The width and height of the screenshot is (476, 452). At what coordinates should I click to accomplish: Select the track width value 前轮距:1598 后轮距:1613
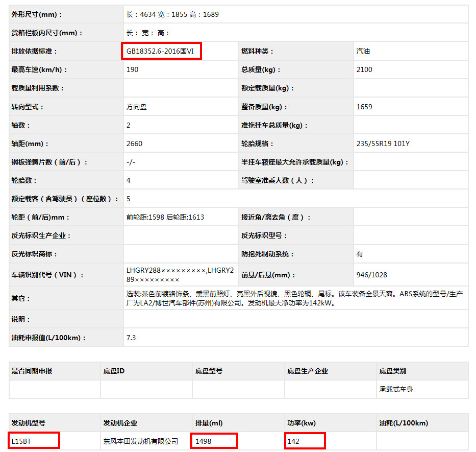(165, 217)
